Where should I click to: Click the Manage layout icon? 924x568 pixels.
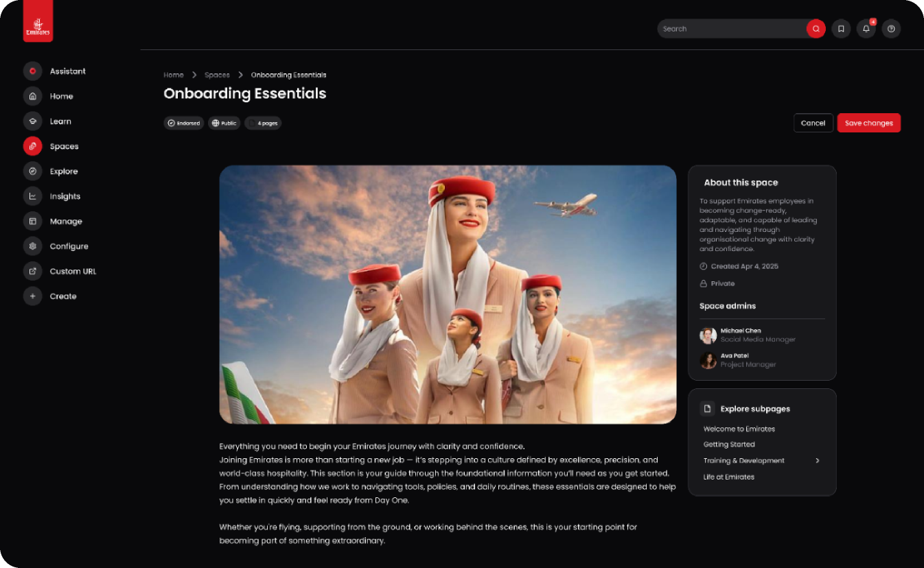point(32,222)
